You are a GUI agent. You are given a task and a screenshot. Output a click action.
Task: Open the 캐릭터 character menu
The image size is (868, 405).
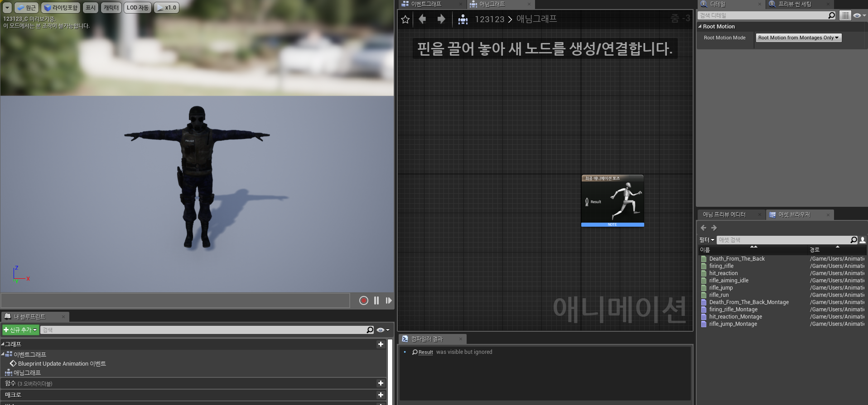[x=111, y=8]
